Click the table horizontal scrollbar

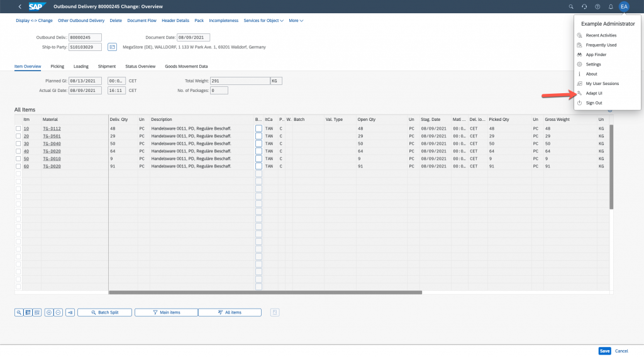[265, 292]
